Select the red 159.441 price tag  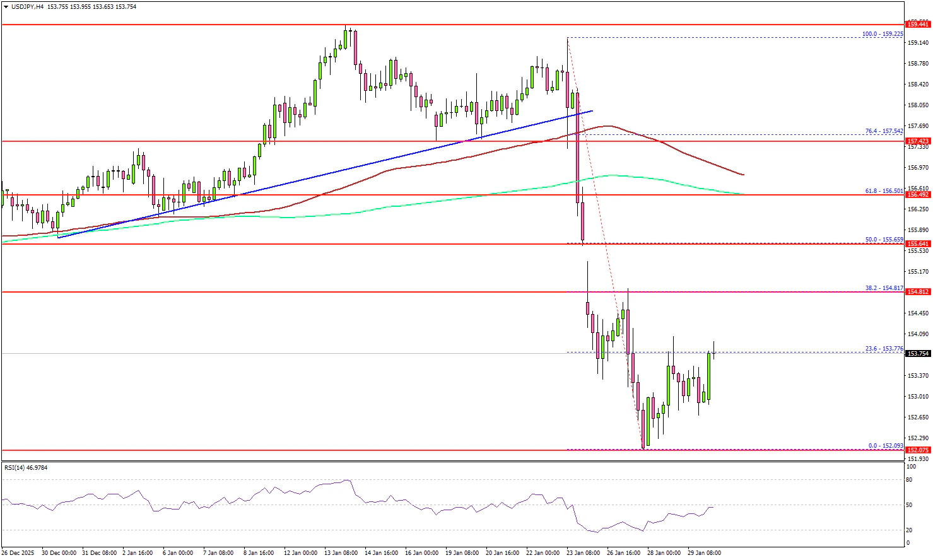[918, 25]
